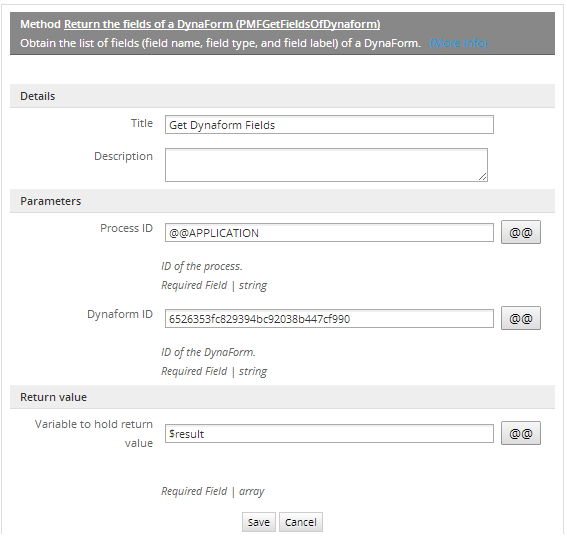This screenshot has width=567, height=537.
Task: Save the trigger settings
Action: [259, 522]
